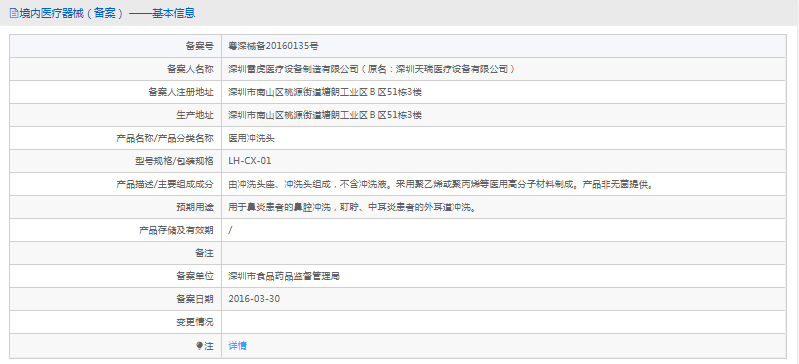Select the value 粤深械备20160135号

[x=274, y=46]
